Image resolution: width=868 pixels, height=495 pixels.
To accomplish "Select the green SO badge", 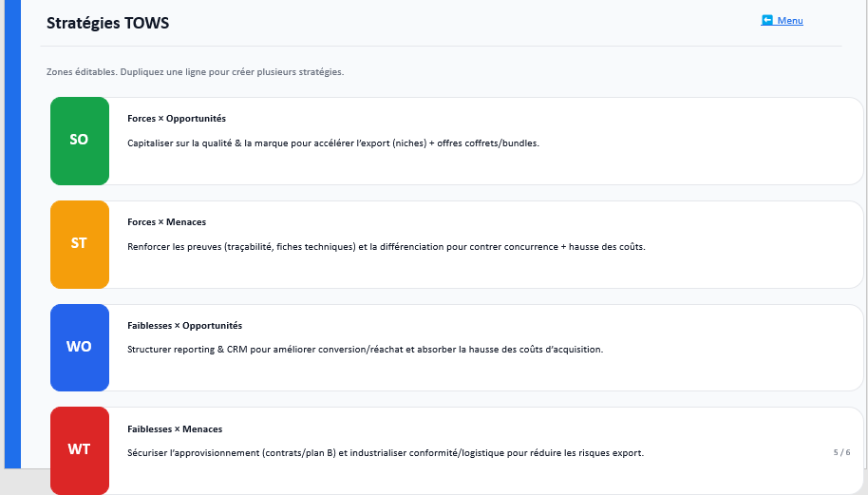I will (x=80, y=140).
